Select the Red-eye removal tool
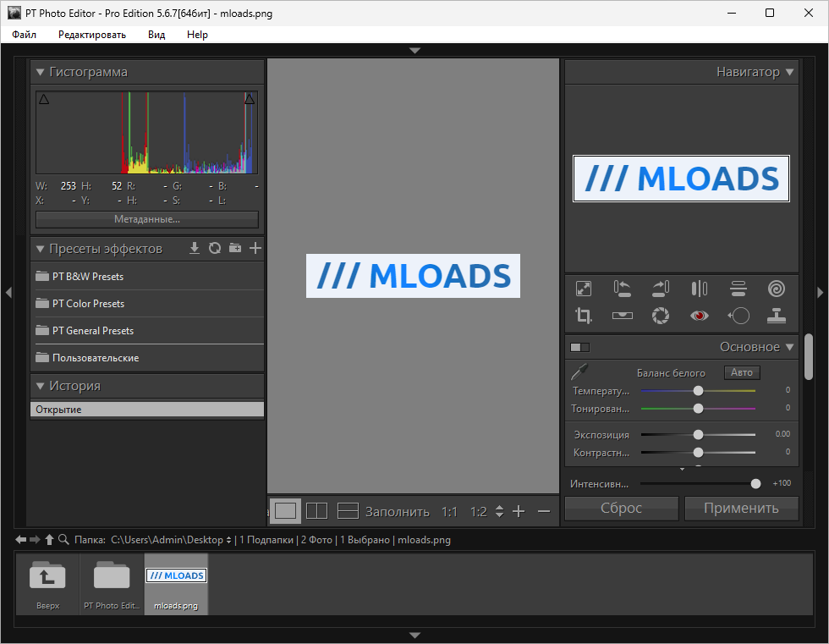 700,316
